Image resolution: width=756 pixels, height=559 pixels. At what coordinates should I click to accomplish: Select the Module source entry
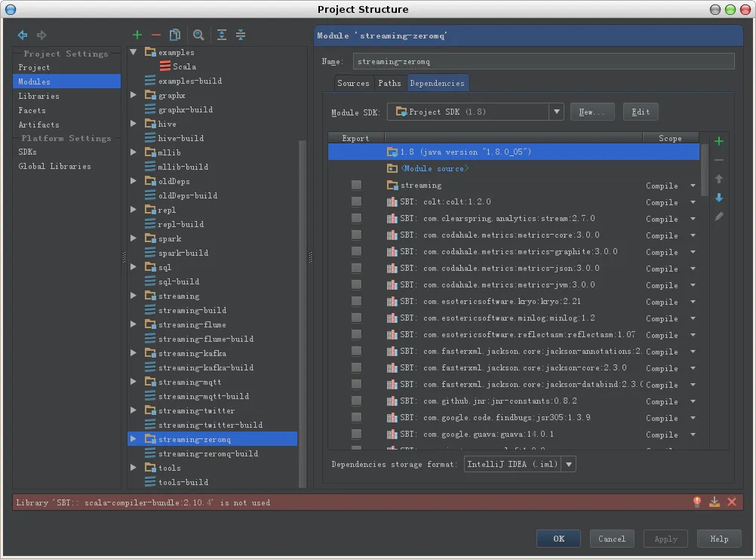coord(514,169)
